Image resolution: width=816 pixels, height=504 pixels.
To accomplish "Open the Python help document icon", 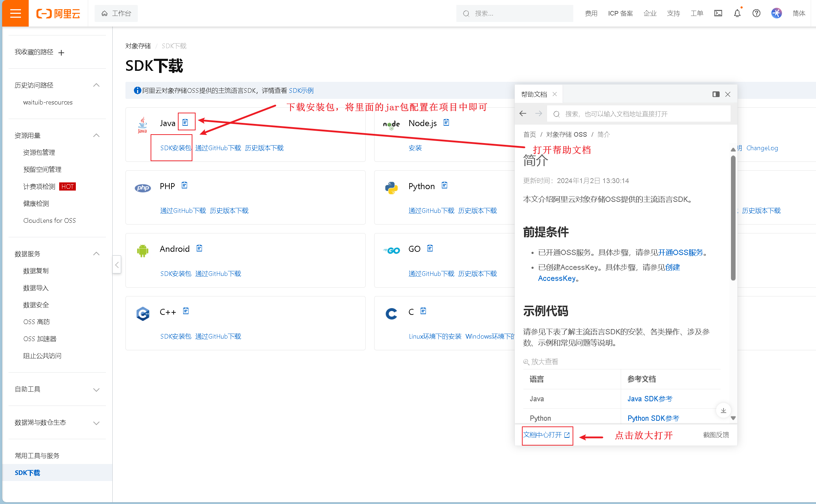I will point(445,185).
